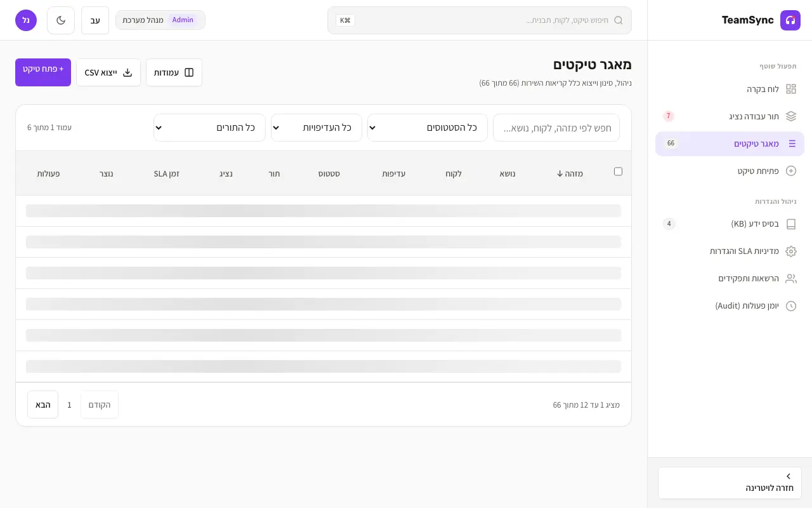Image resolution: width=812 pixels, height=508 pixels.
Task: Export tickets with ייצוא CSV button
Action: pyautogui.click(x=108, y=72)
